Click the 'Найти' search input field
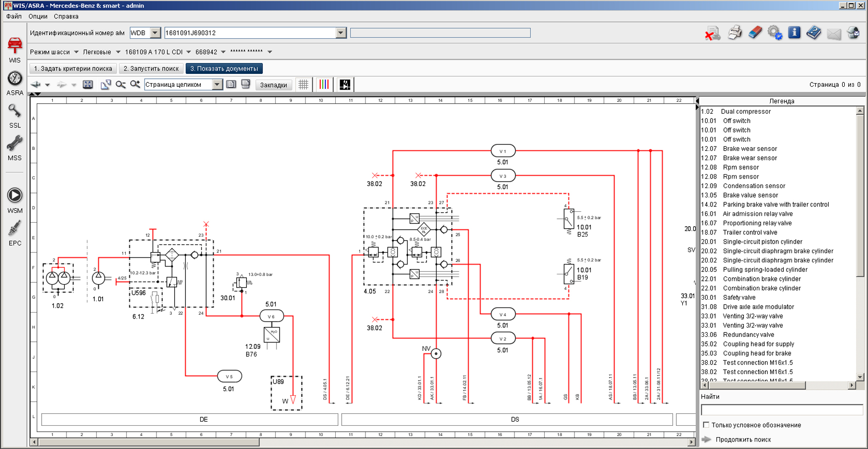The width and height of the screenshot is (868, 449). (x=781, y=410)
